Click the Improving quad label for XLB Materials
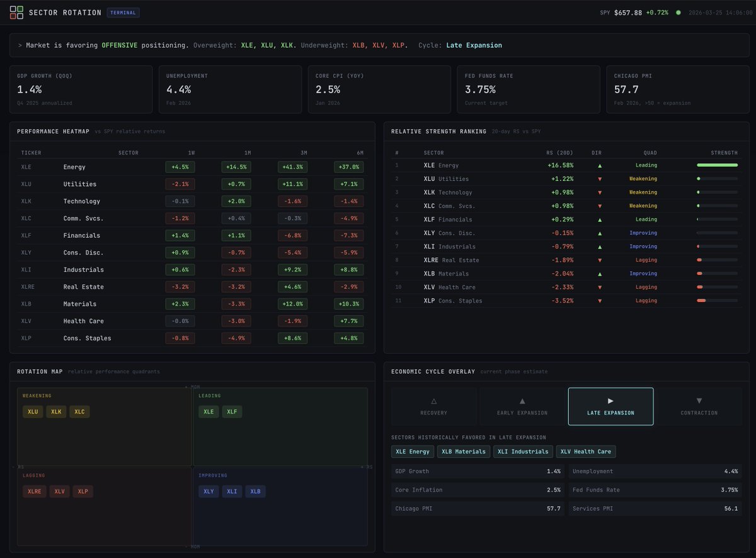 [x=643, y=274]
